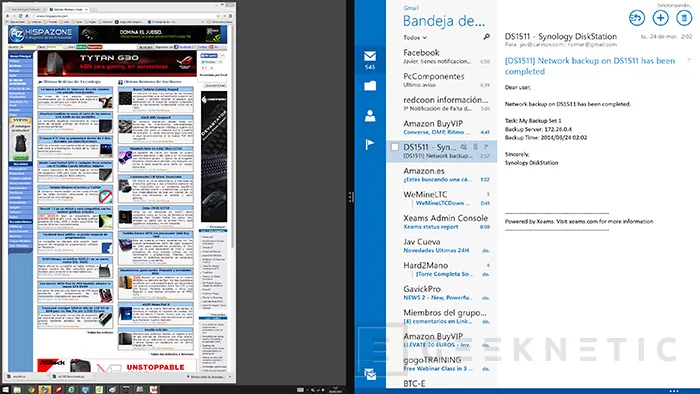Viewport: 700px width, 394px height.
Task: Go forward in the Chrome browser
Action: [x=14, y=16]
